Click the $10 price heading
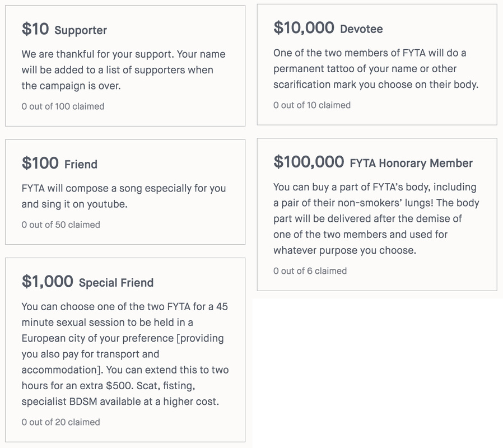Viewport: 503px width, 448px height. pos(35,29)
